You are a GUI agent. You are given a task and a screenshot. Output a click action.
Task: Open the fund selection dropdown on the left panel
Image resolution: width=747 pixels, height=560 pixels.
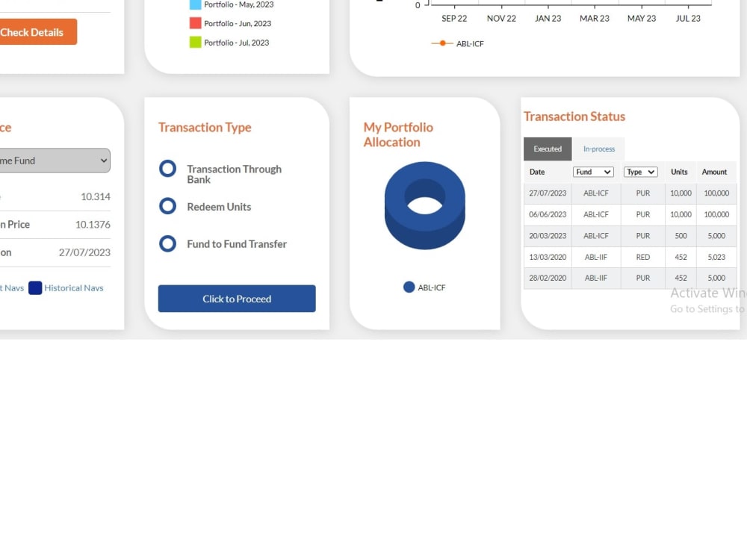(x=55, y=161)
